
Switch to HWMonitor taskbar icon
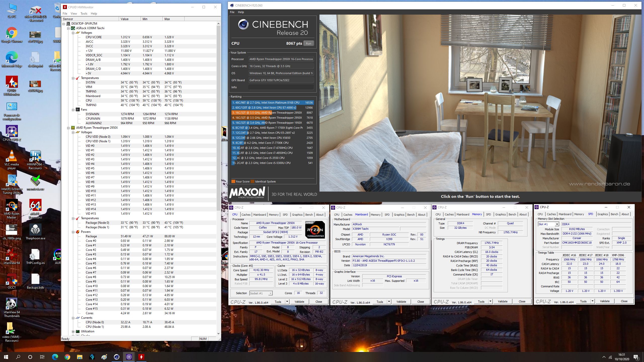(141, 357)
